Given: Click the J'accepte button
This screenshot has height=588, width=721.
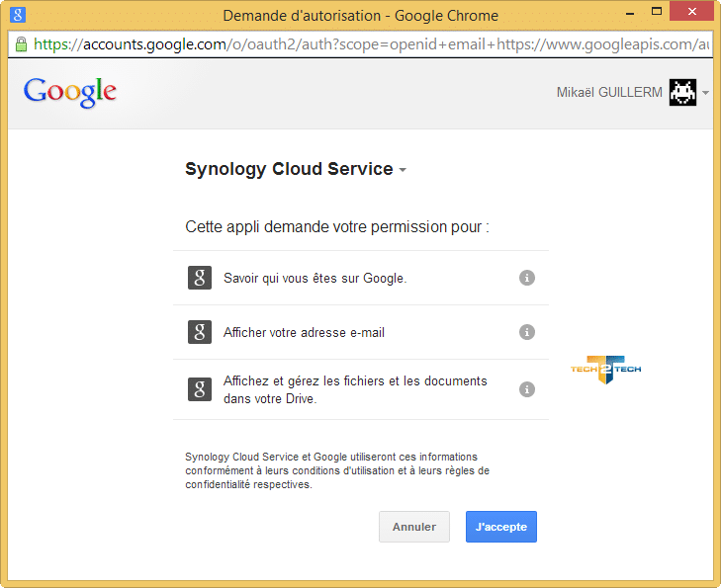Looking at the screenshot, I should click(x=501, y=527).
